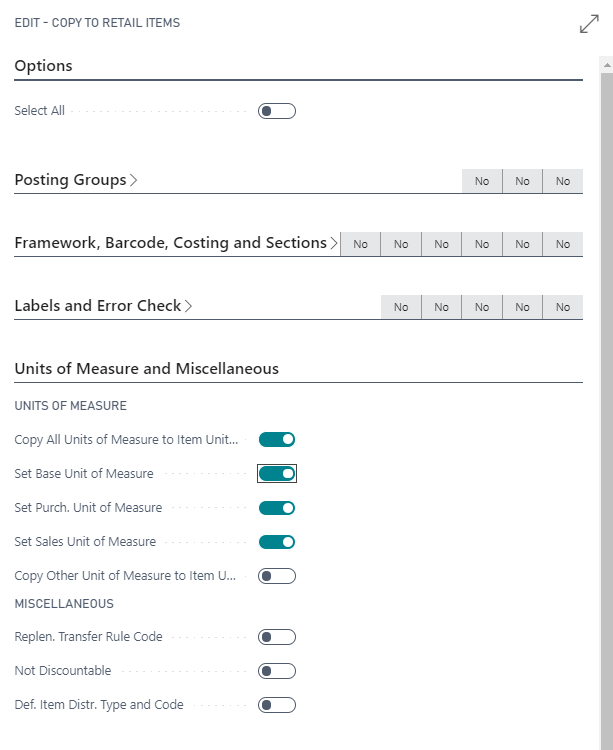Expand the Labels and Error Check section
The width and height of the screenshot is (613, 750).
[x=188, y=306]
